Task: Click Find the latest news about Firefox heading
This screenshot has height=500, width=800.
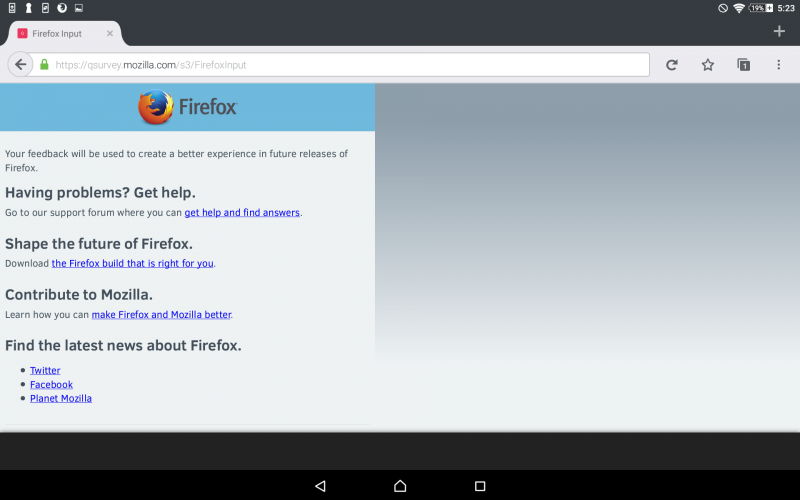Action: tap(123, 345)
